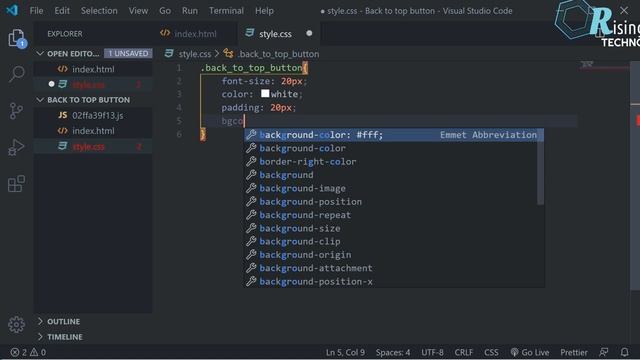Click the CRLF line ending status item

(x=463, y=352)
